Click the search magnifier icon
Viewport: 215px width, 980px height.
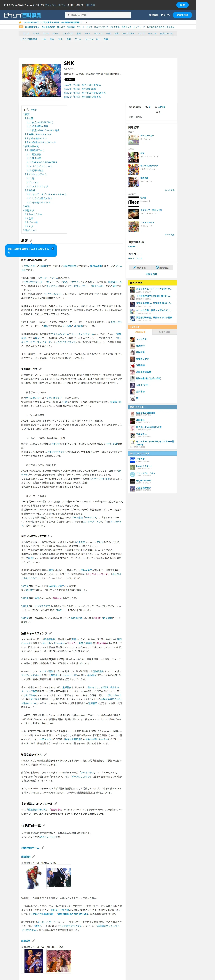pos(69,15)
